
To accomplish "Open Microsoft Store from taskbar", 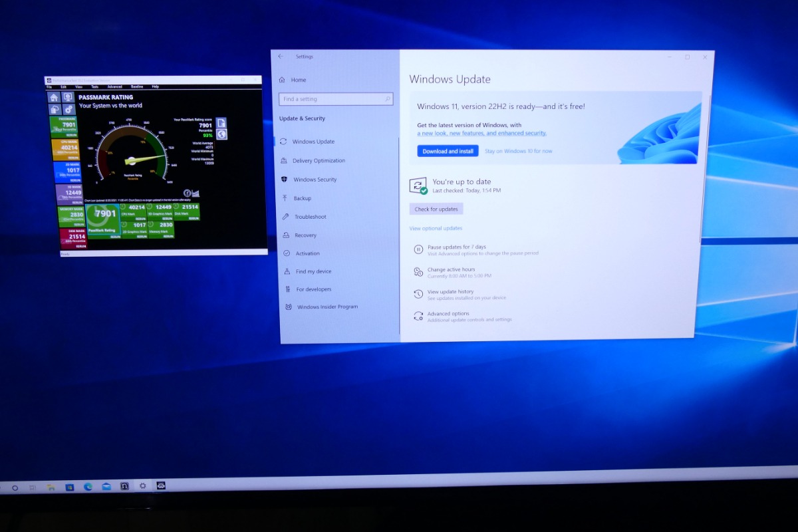I will (70, 487).
